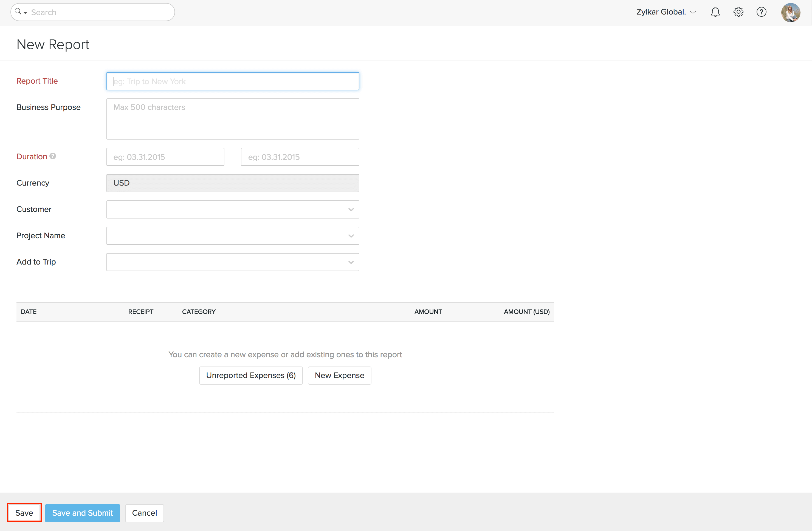
Task: Open the Project Name dropdown
Action: [x=351, y=236]
